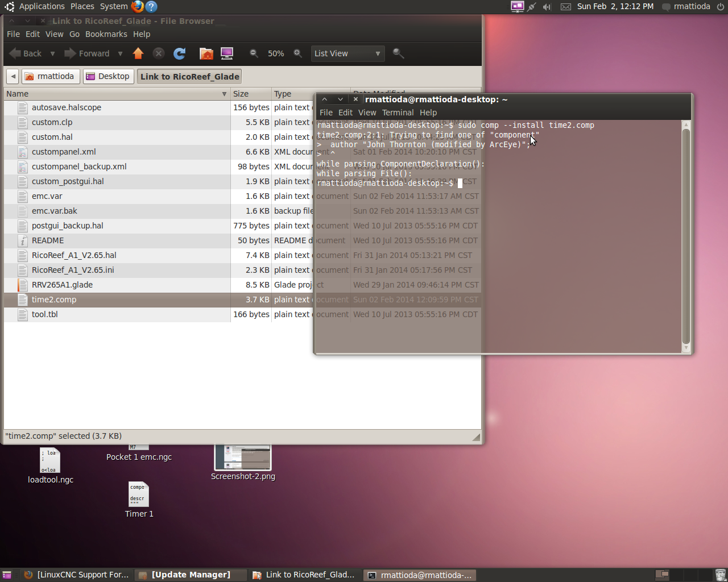The width and height of the screenshot is (728, 582).
Task: Open the Help launcher in top panel
Action: tap(151, 6)
